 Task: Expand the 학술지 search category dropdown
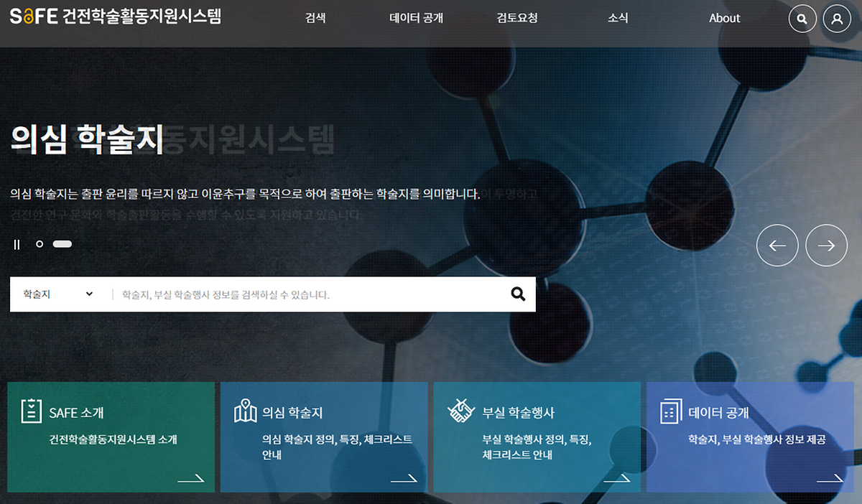[58, 294]
